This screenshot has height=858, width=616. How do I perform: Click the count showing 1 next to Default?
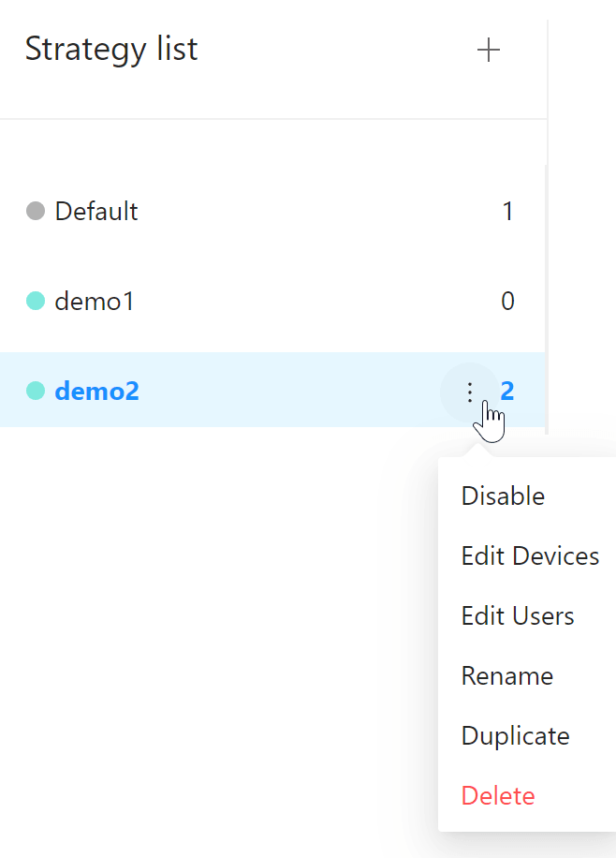(x=508, y=212)
